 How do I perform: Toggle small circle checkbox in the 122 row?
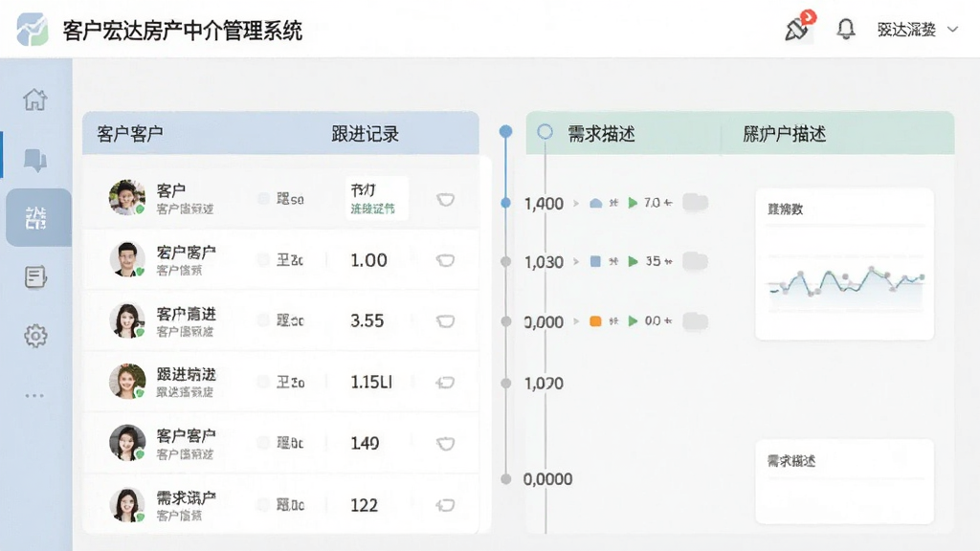click(x=263, y=503)
